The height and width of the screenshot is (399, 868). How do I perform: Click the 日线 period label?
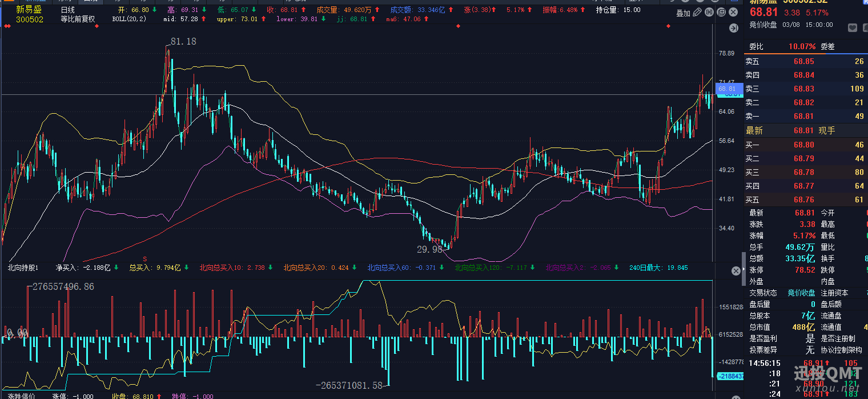68,10
